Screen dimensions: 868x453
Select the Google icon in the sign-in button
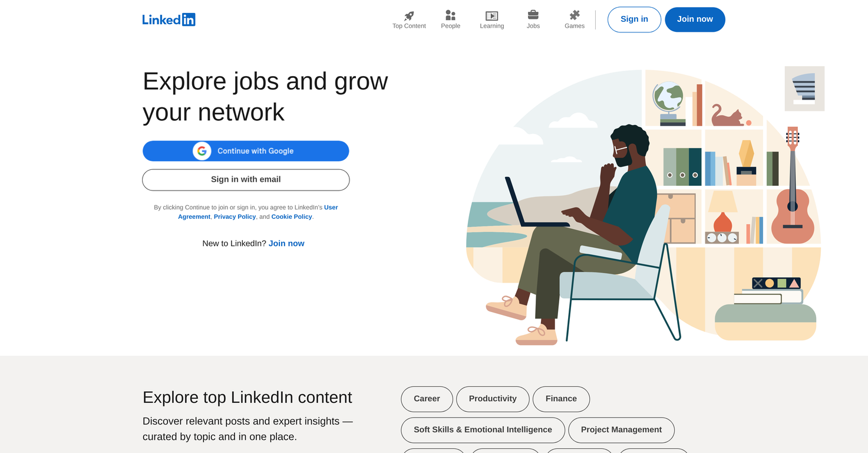click(x=202, y=150)
